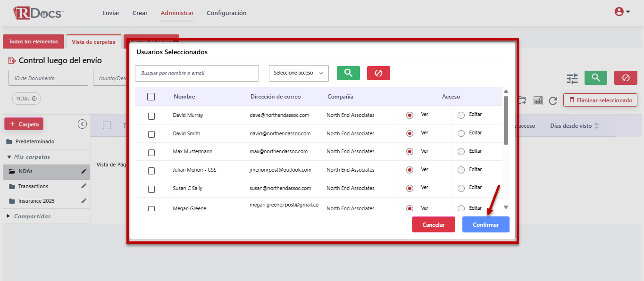Edit the NDAs folder with pencil icon
Screen dimensions: 644x281
click(84, 171)
